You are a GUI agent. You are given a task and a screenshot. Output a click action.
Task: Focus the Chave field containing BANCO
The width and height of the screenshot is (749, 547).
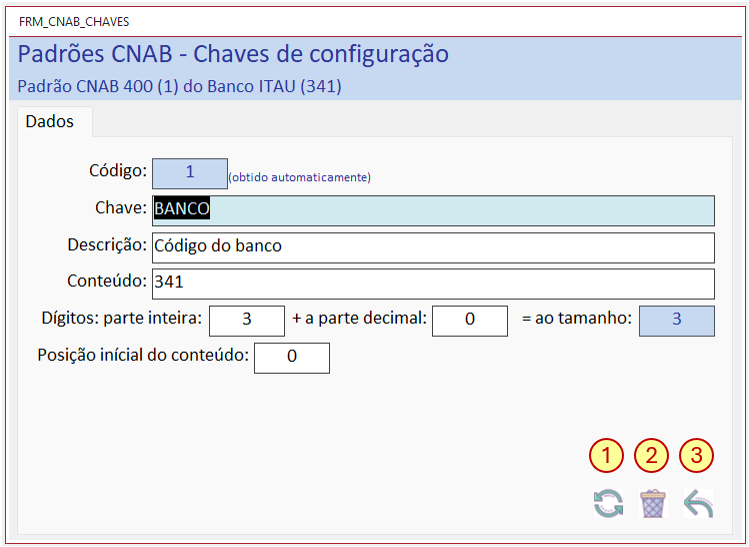point(433,210)
